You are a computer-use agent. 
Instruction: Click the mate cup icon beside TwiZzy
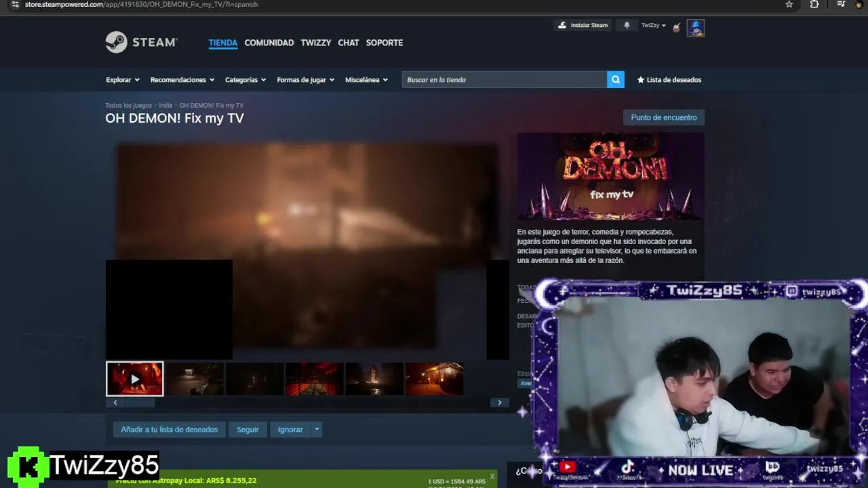point(677,27)
